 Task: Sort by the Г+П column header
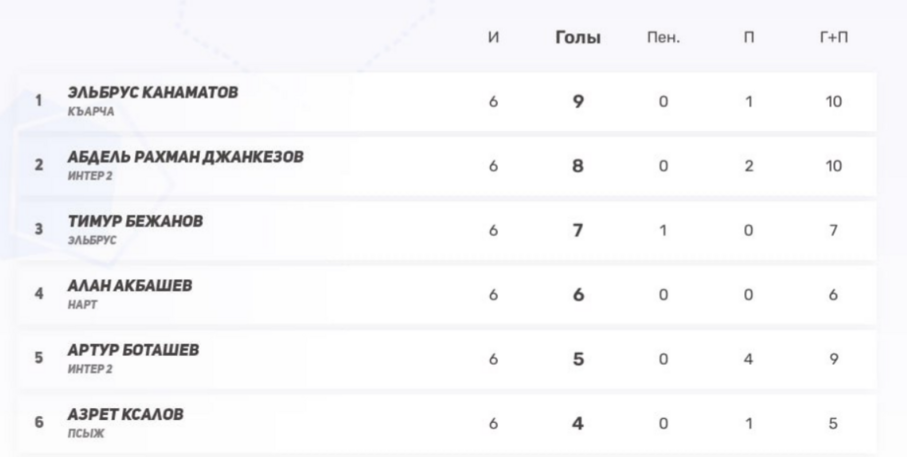point(834,39)
